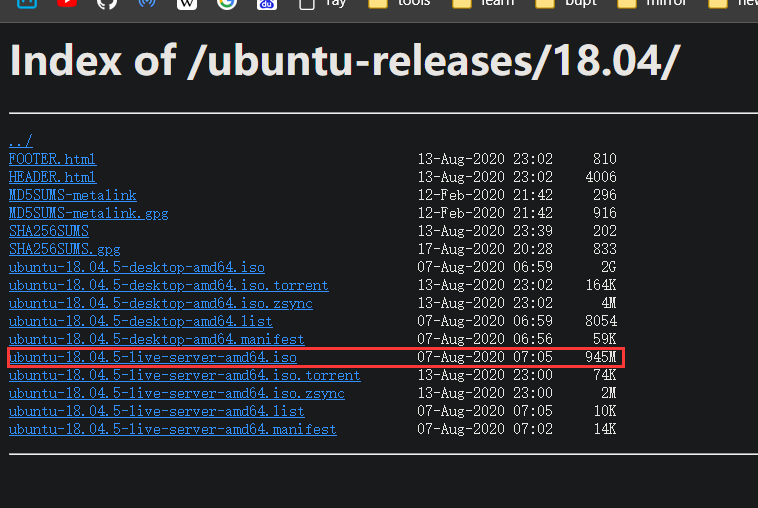
Task: Click size value '8054' of desktop list
Action: click(x=601, y=321)
